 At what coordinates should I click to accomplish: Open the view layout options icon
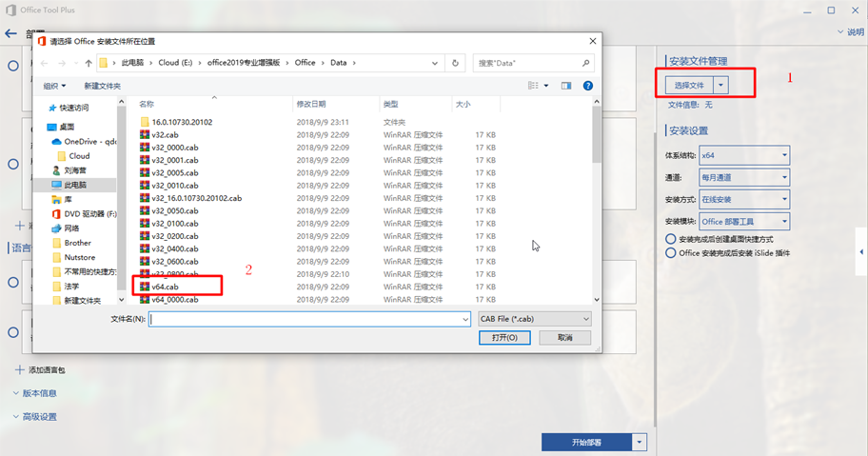(x=536, y=86)
